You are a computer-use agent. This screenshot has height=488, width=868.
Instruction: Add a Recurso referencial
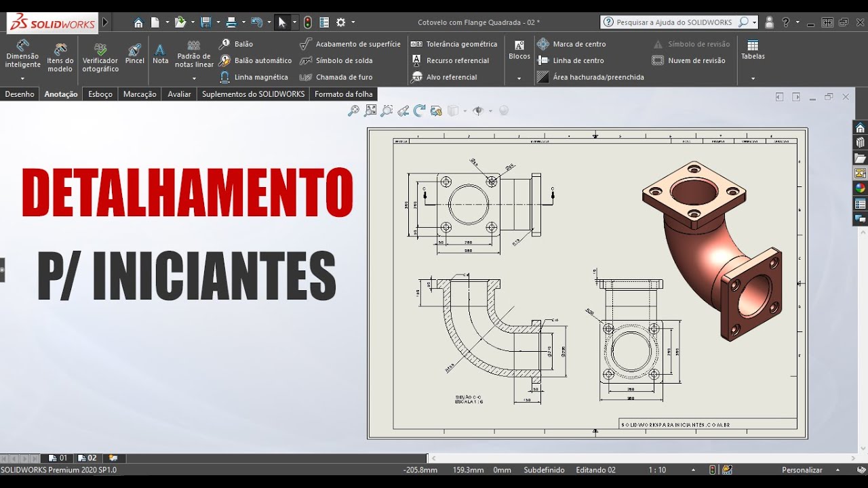coord(450,60)
